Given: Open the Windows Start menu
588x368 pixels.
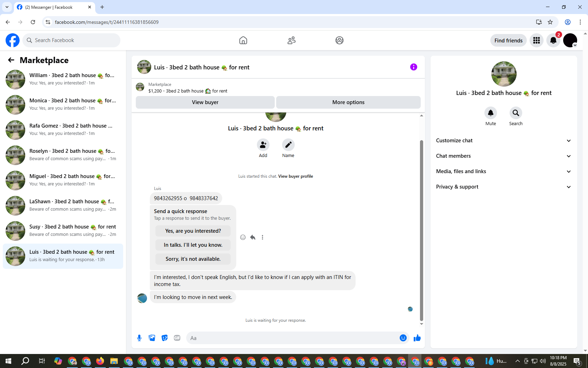Looking at the screenshot, I should 8,361.
